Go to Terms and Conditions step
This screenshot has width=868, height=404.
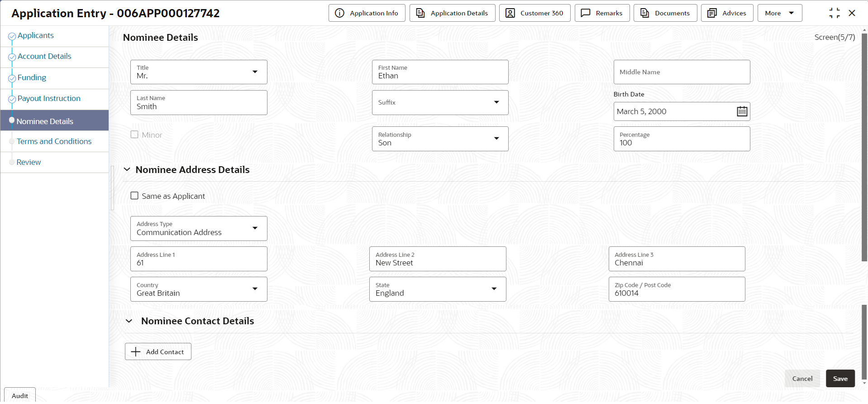pyautogui.click(x=54, y=141)
